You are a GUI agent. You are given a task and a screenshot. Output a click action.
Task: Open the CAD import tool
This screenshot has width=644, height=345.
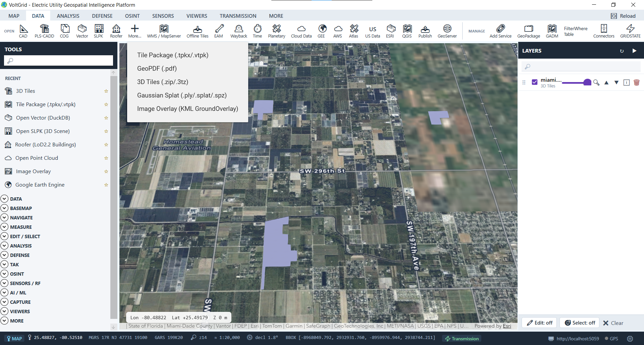[23, 31]
